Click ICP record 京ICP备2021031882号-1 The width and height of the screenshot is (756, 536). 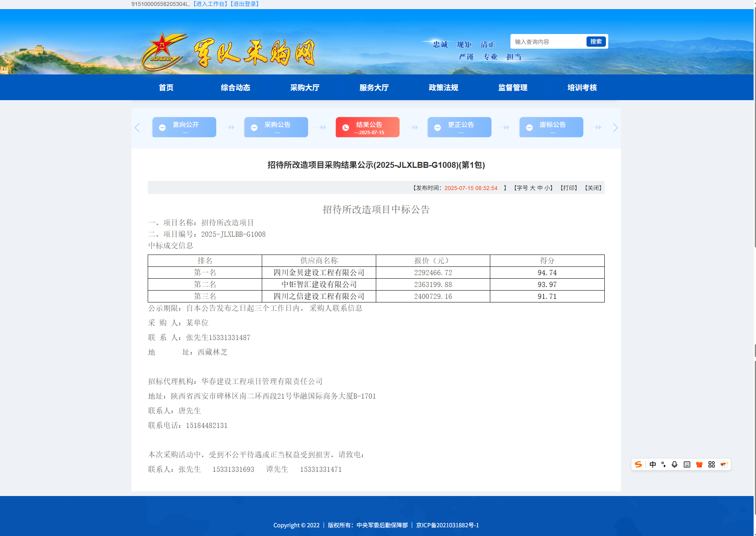point(448,525)
